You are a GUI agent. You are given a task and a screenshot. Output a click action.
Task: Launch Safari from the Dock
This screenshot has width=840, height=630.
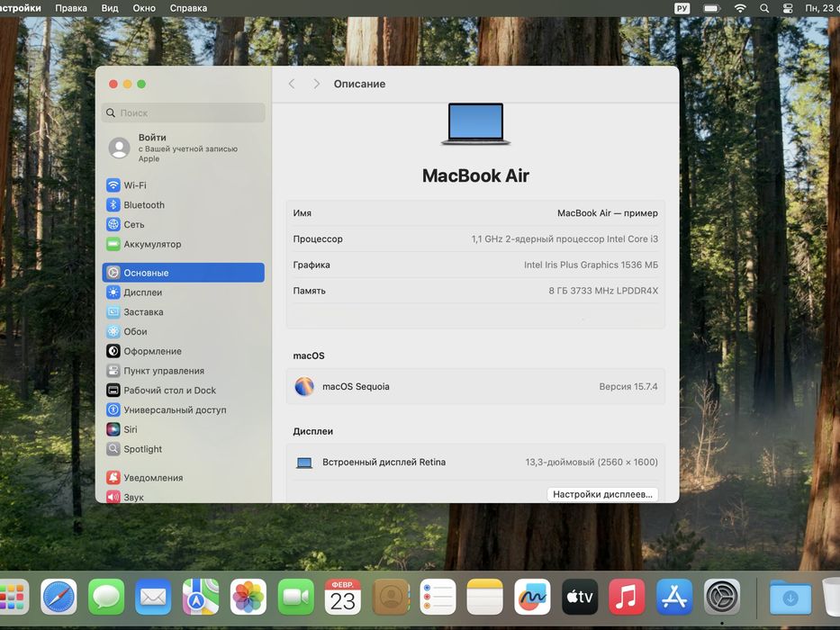59,596
